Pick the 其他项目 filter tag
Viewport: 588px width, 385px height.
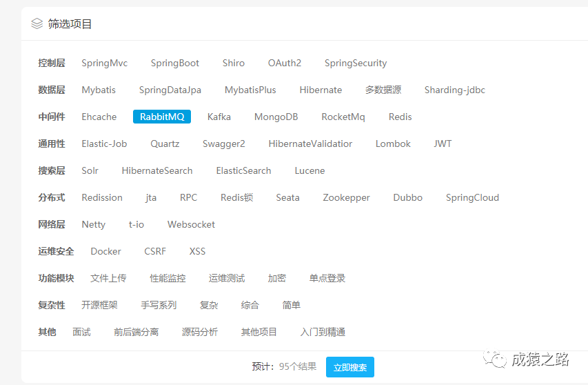[x=258, y=332]
